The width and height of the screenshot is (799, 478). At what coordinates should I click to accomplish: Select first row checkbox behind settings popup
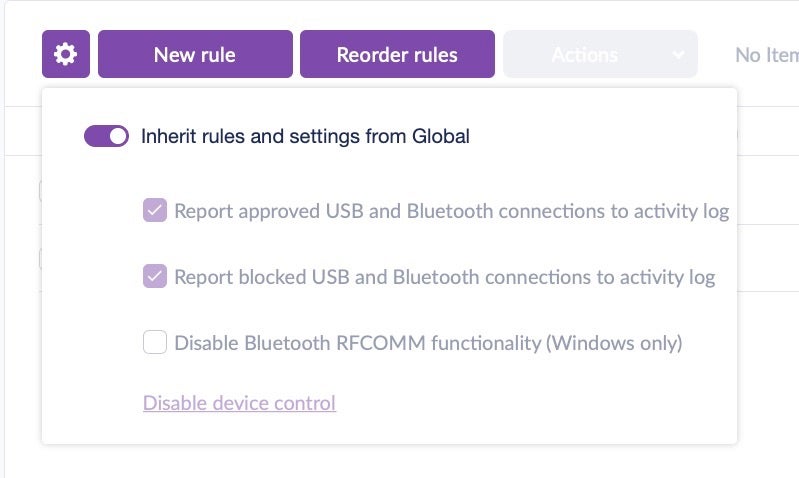coord(41,191)
